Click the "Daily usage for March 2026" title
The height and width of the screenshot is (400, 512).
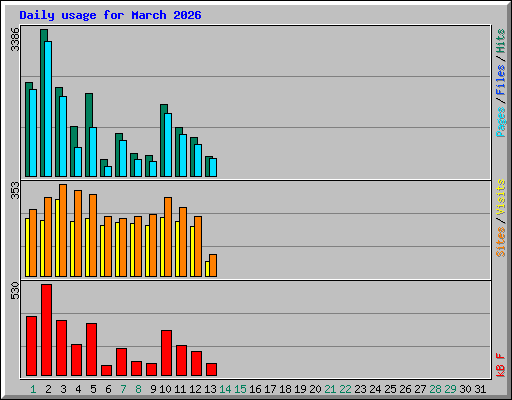click(110, 15)
